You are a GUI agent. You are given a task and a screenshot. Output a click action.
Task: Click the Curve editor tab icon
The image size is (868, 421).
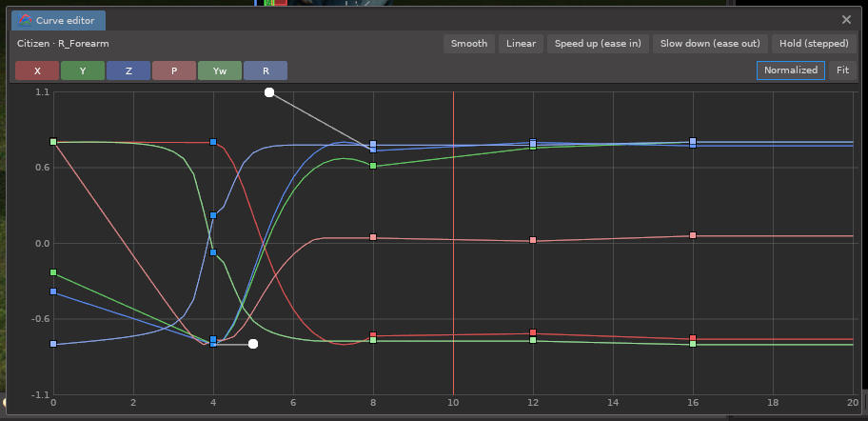pyautogui.click(x=25, y=21)
